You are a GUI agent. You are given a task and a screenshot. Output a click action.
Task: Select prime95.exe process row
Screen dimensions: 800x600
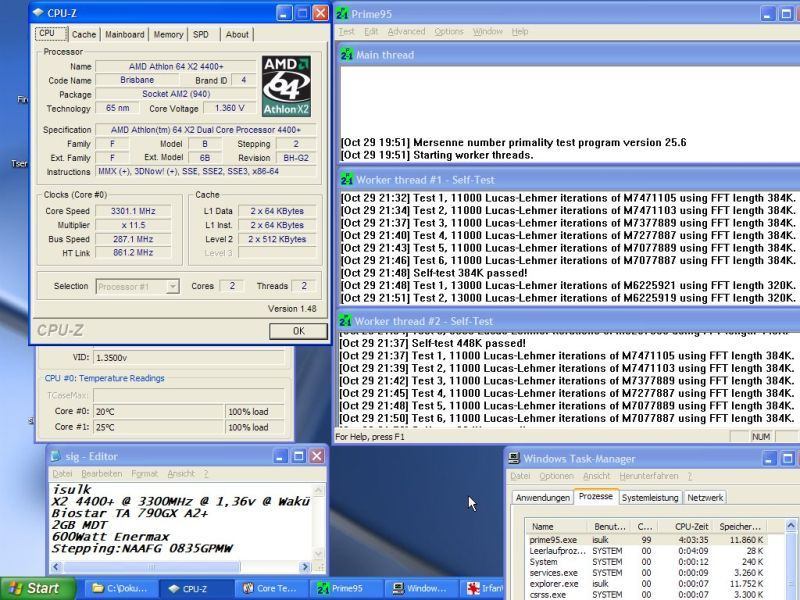tap(646, 540)
